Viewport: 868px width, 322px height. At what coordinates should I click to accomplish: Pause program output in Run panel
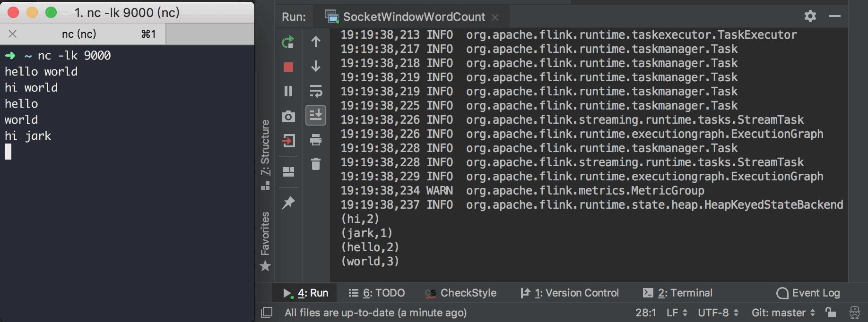[x=288, y=91]
